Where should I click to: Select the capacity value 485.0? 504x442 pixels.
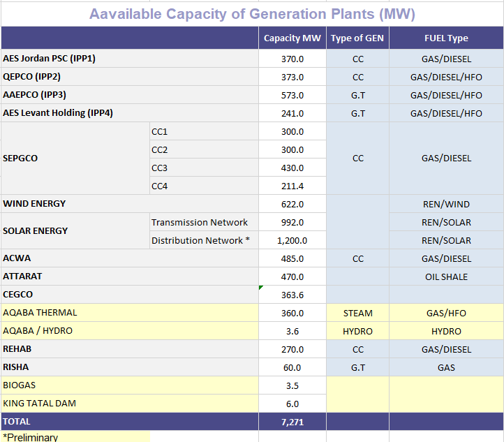coord(292,258)
